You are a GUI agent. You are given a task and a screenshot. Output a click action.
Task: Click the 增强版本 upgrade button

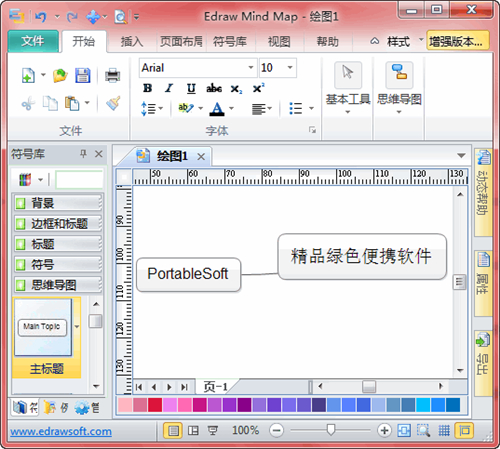(458, 41)
